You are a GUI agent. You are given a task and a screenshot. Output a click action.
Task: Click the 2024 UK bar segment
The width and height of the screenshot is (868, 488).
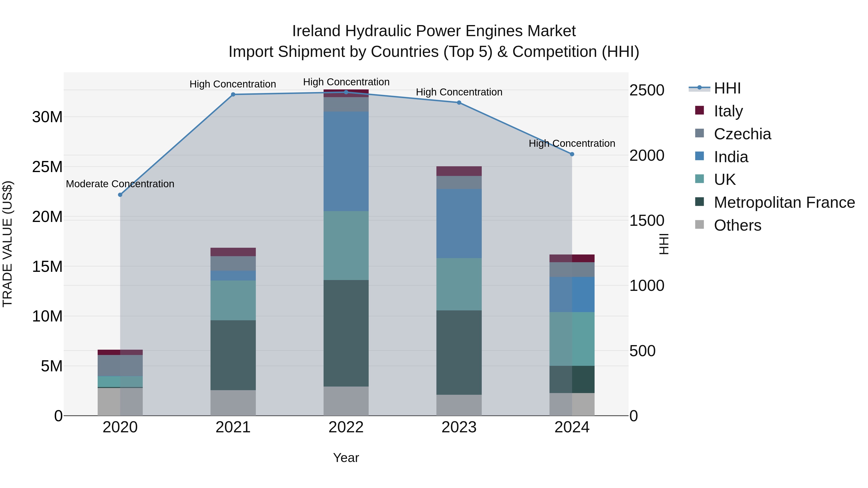[x=572, y=339]
